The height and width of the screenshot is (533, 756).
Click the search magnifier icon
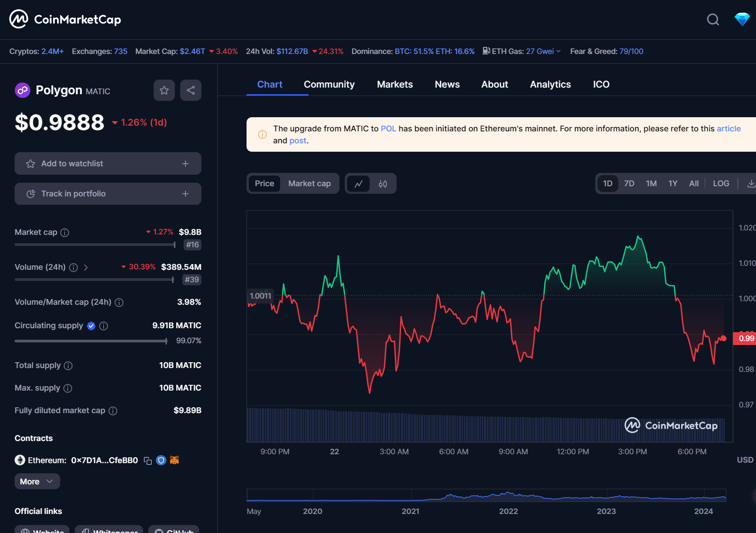(713, 19)
